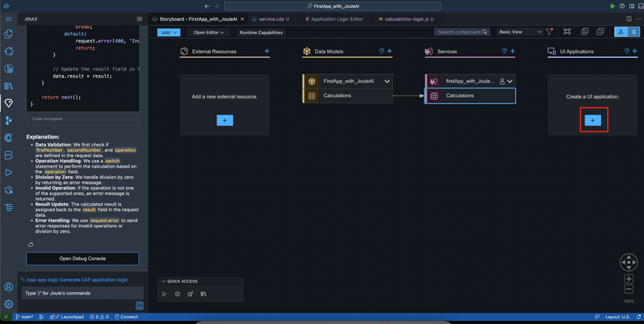
Task: Click the Open Debug Console button
Action: click(82, 259)
